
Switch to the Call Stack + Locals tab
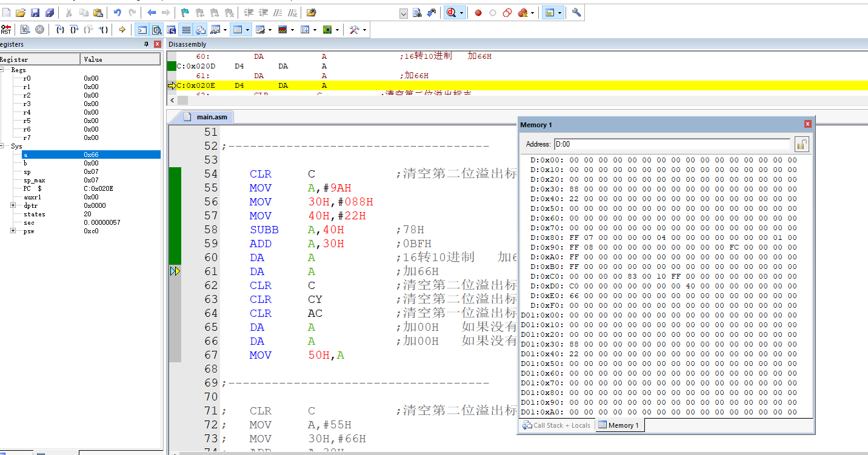(556, 425)
